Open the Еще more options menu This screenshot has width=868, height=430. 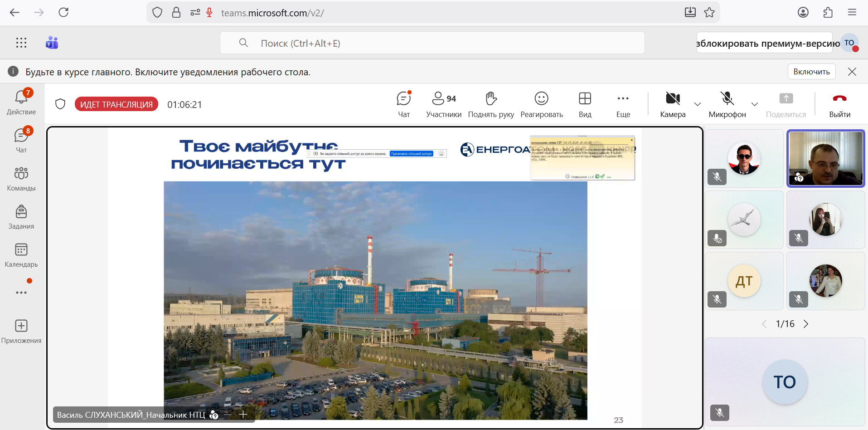(623, 104)
